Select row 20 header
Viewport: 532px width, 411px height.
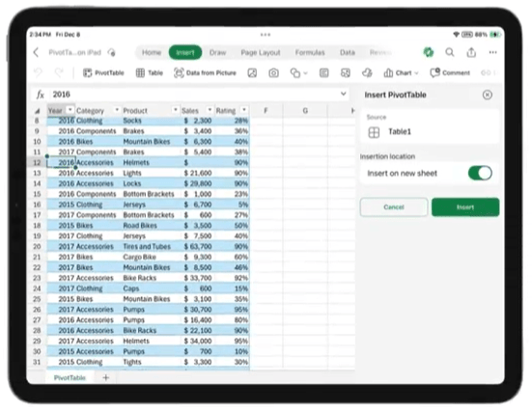pyautogui.click(x=37, y=247)
